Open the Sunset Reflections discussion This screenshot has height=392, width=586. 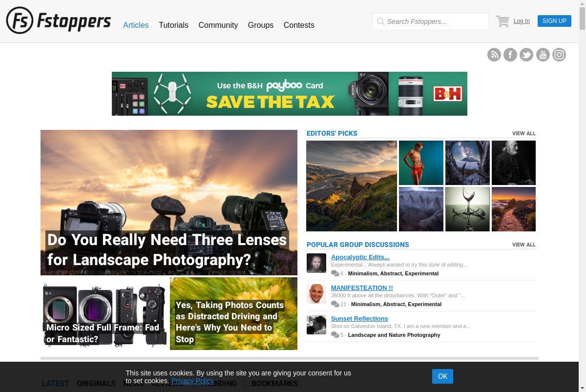pos(359,319)
